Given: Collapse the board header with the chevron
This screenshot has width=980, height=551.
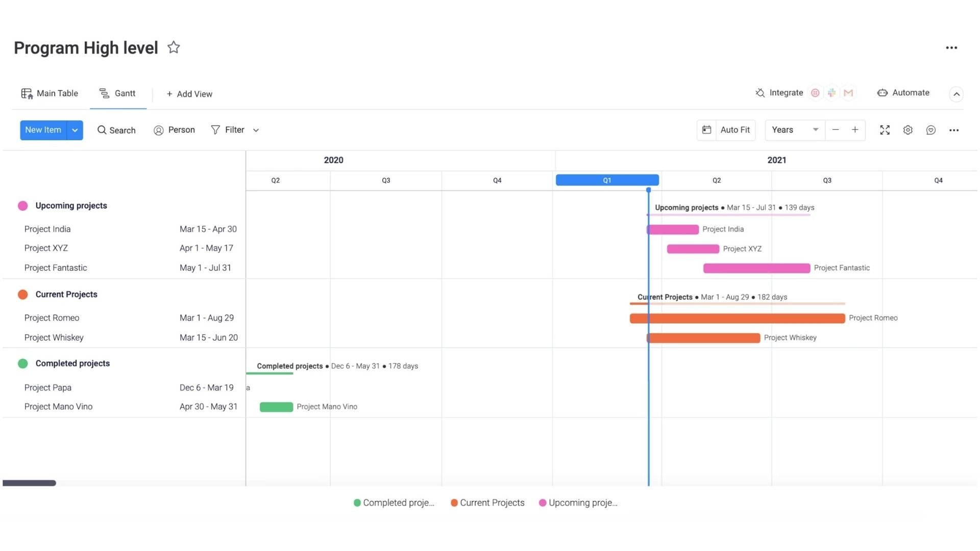Looking at the screenshot, I should tap(957, 94).
